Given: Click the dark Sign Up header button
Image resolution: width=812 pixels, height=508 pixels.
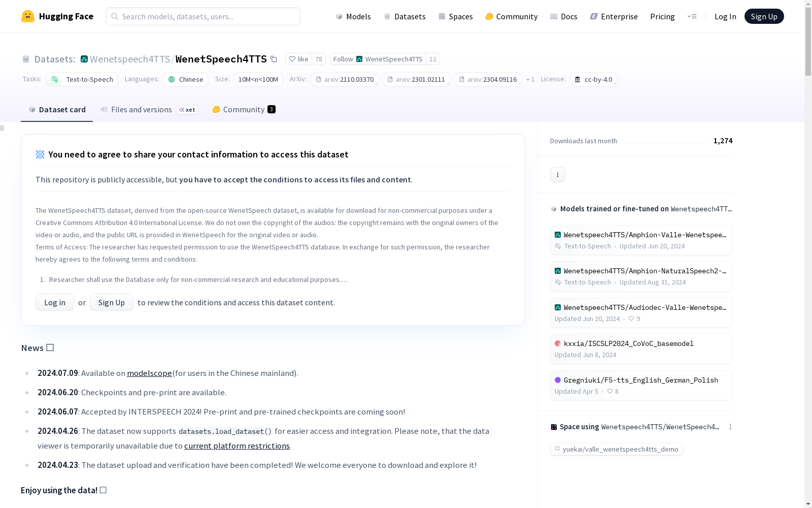Looking at the screenshot, I should pos(764,16).
